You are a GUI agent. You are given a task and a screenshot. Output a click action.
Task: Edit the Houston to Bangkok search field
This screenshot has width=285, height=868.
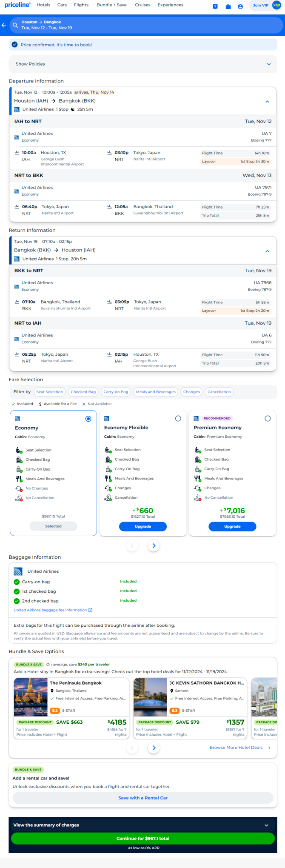coord(146,25)
